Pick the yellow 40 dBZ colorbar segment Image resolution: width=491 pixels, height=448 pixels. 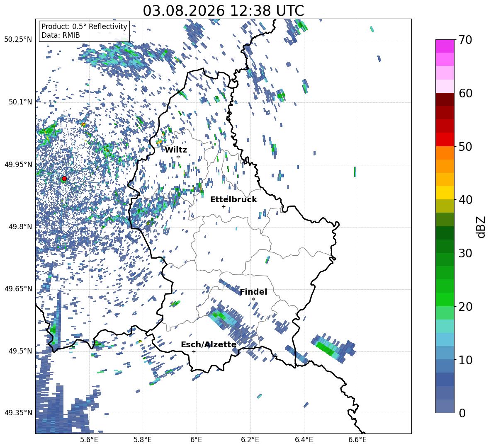445,193
